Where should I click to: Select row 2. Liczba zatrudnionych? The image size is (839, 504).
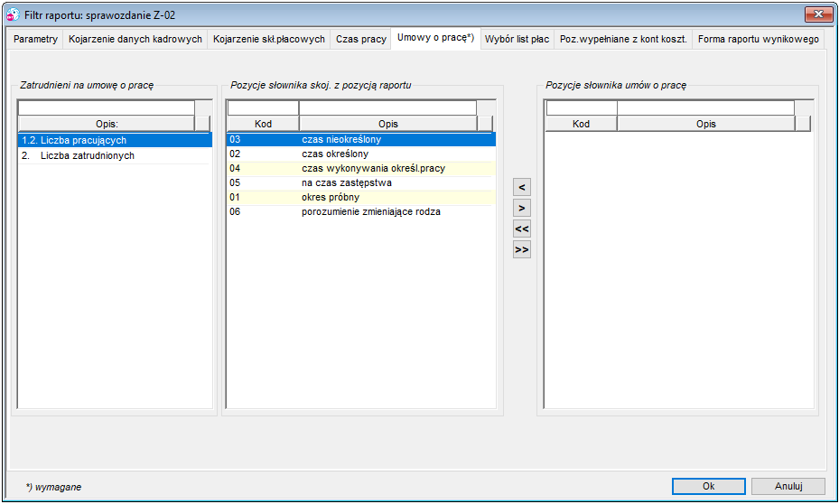tap(115, 155)
